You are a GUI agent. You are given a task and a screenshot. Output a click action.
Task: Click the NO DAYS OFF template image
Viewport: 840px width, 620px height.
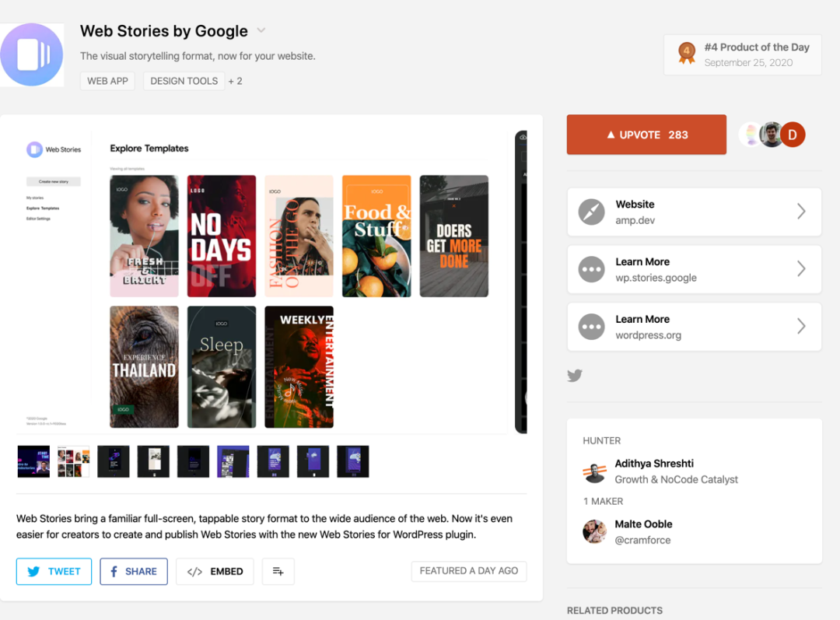click(221, 236)
